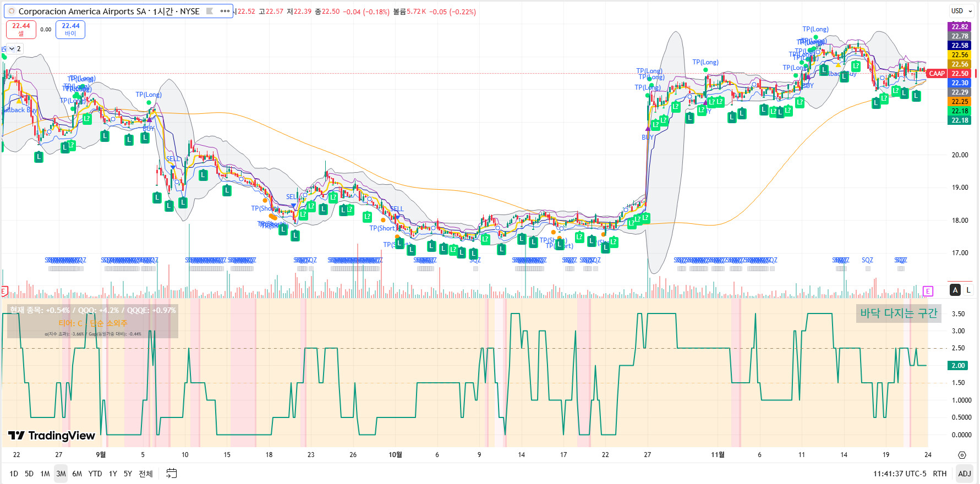Click the magenta E marker on the right

click(928, 291)
